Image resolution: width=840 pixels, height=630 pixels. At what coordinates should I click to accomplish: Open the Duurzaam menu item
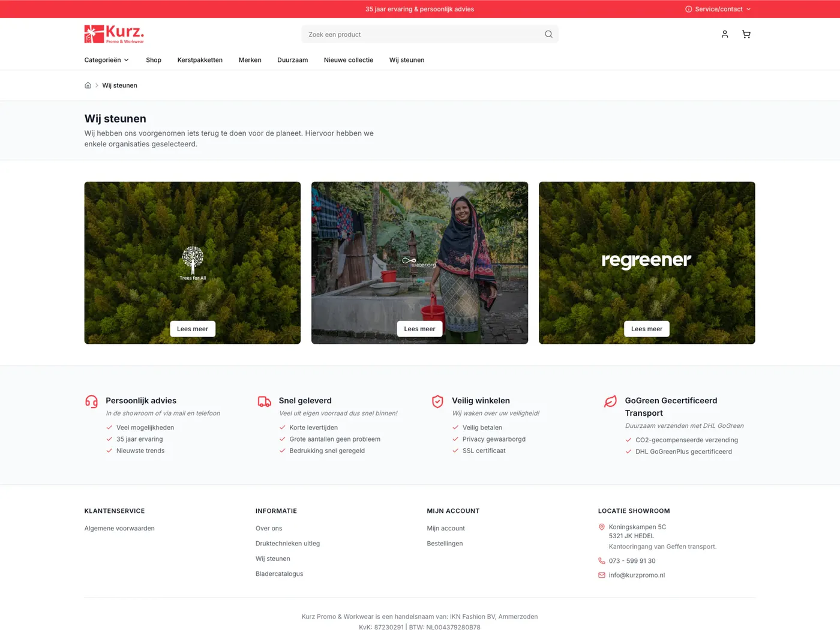tap(292, 60)
